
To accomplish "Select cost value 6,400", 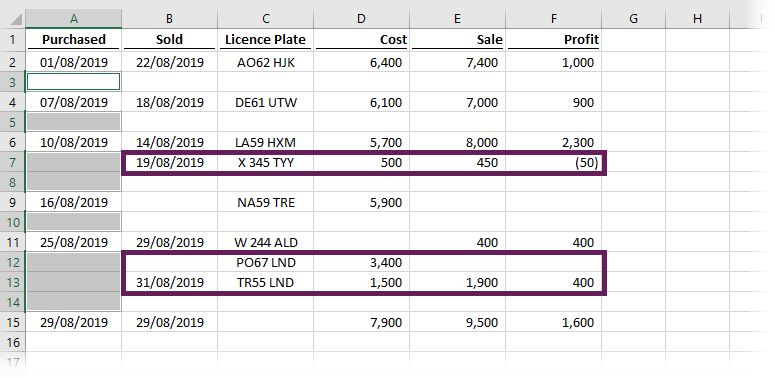I will pos(361,62).
